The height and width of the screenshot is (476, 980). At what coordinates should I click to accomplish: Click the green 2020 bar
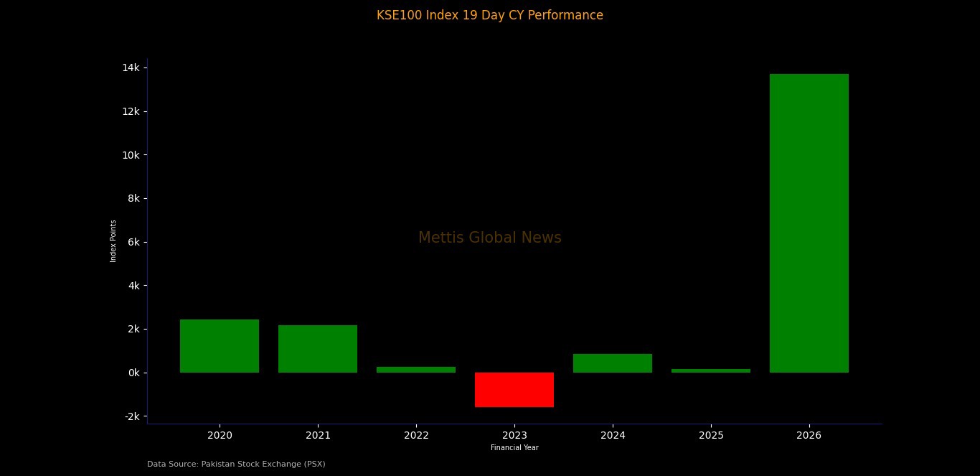coord(219,346)
